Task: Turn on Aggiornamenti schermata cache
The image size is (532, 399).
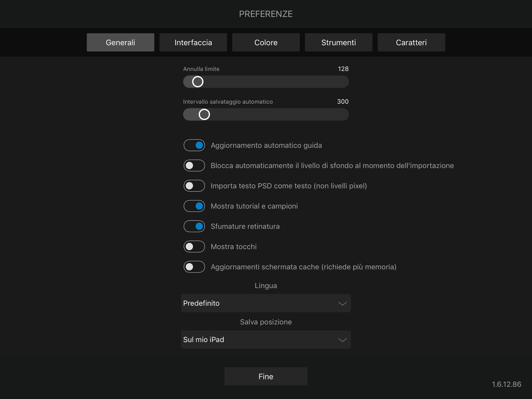Action: click(195, 267)
